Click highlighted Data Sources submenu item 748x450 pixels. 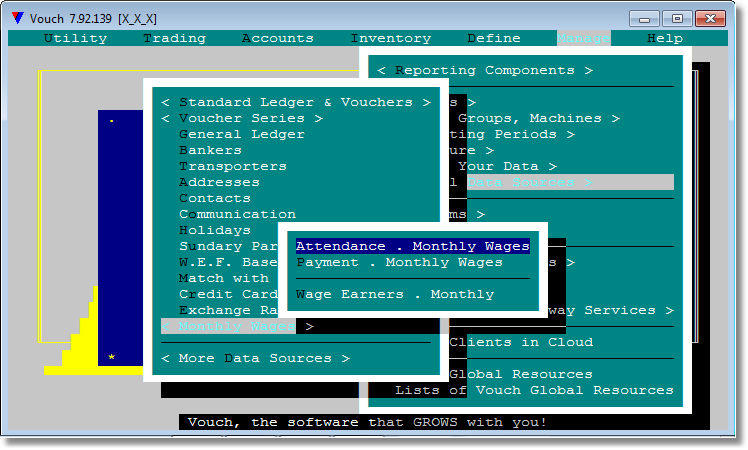pos(570,182)
